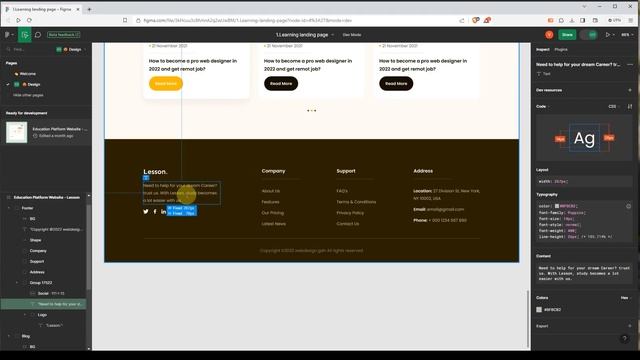Present prototype with play icon
Image resolution: width=640 pixels, height=360 pixels.
click(x=608, y=35)
